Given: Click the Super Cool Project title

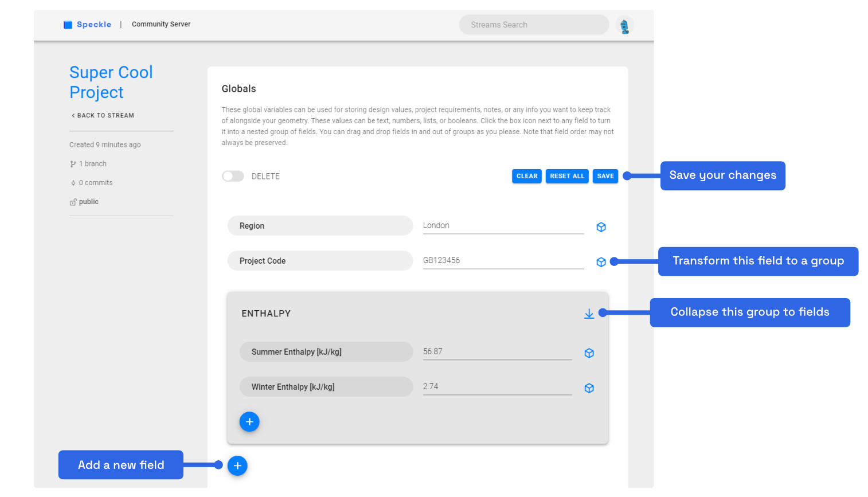Looking at the screenshot, I should pos(111,82).
